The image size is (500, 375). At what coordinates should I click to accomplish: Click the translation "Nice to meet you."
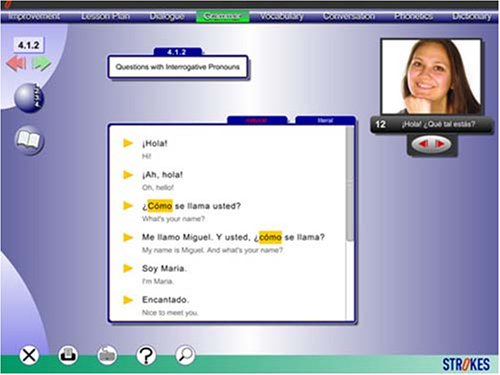tap(170, 313)
